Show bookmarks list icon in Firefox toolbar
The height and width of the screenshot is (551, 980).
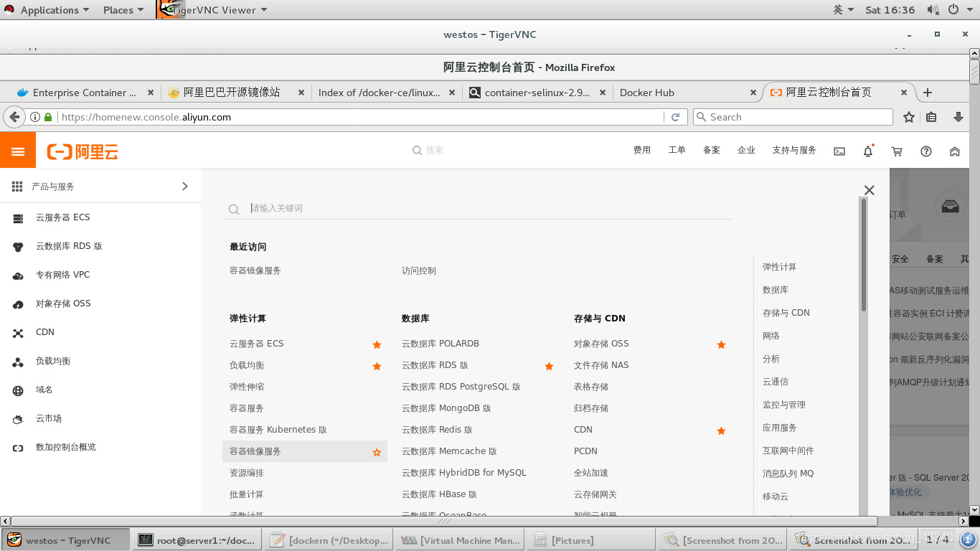click(x=932, y=117)
